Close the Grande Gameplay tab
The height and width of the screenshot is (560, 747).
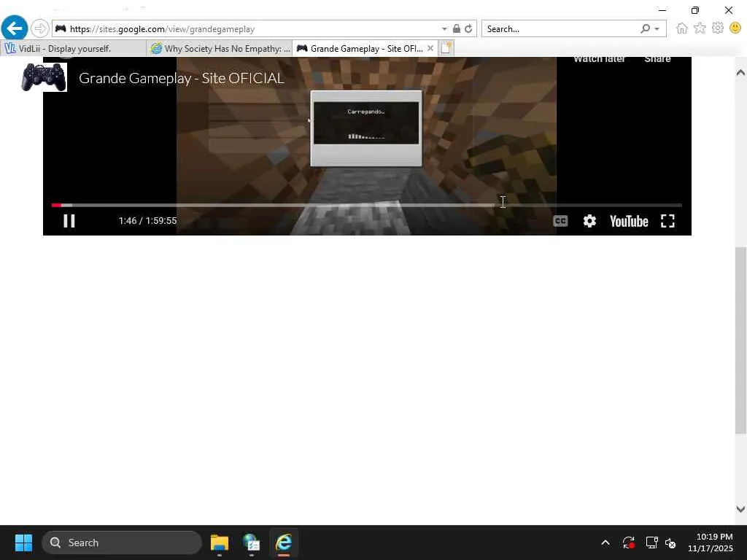(430, 49)
